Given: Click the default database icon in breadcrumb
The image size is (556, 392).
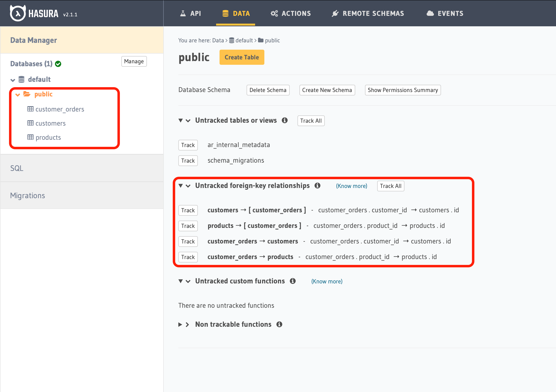Looking at the screenshot, I should (232, 40).
